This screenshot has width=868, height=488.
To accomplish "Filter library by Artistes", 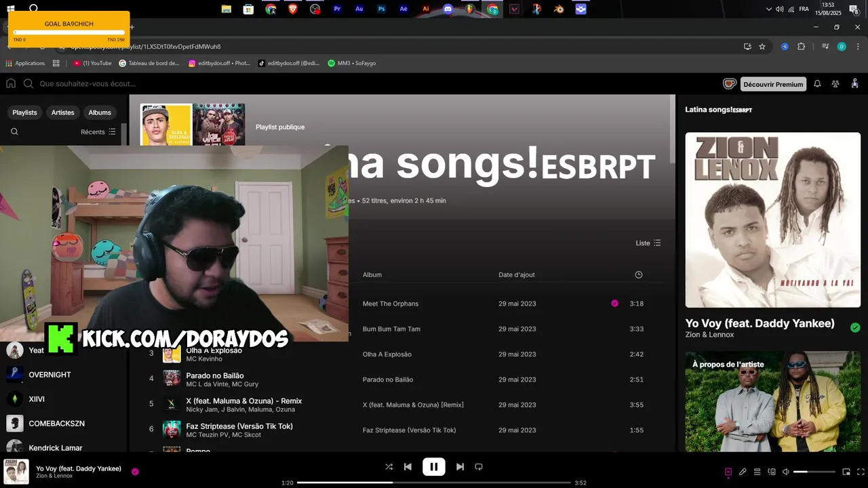I will click(63, 113).
